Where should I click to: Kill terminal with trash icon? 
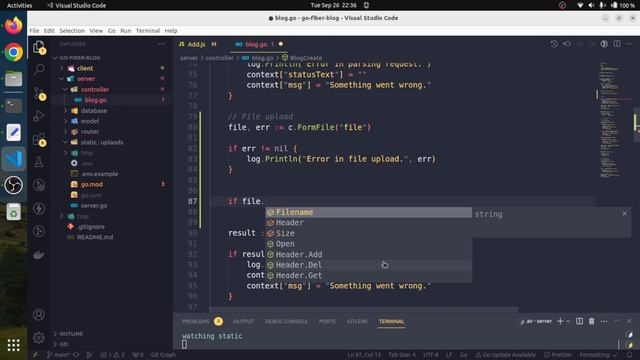coord(591,321)
